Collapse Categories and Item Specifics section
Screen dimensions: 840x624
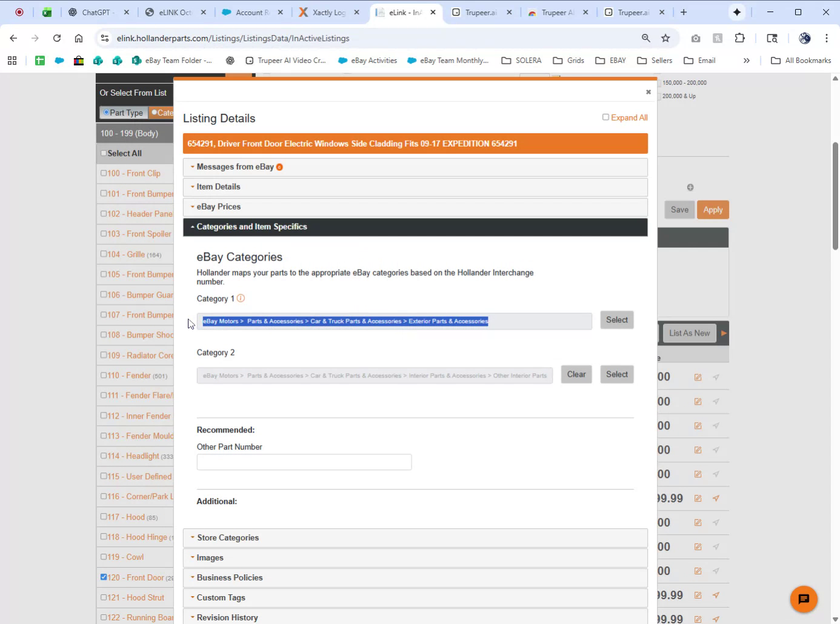click(415, 227)
